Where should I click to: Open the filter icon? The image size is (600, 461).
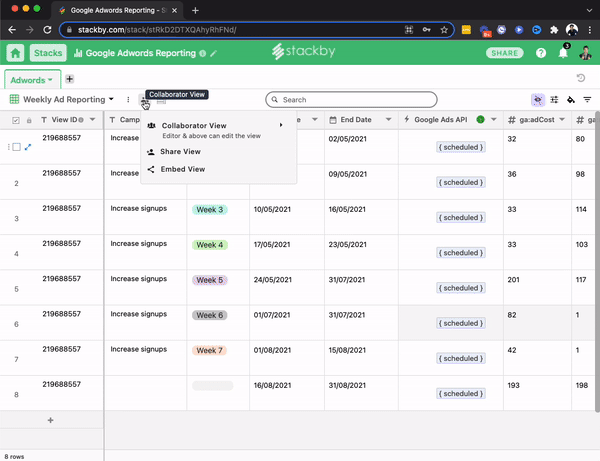[x=587, y=100]
